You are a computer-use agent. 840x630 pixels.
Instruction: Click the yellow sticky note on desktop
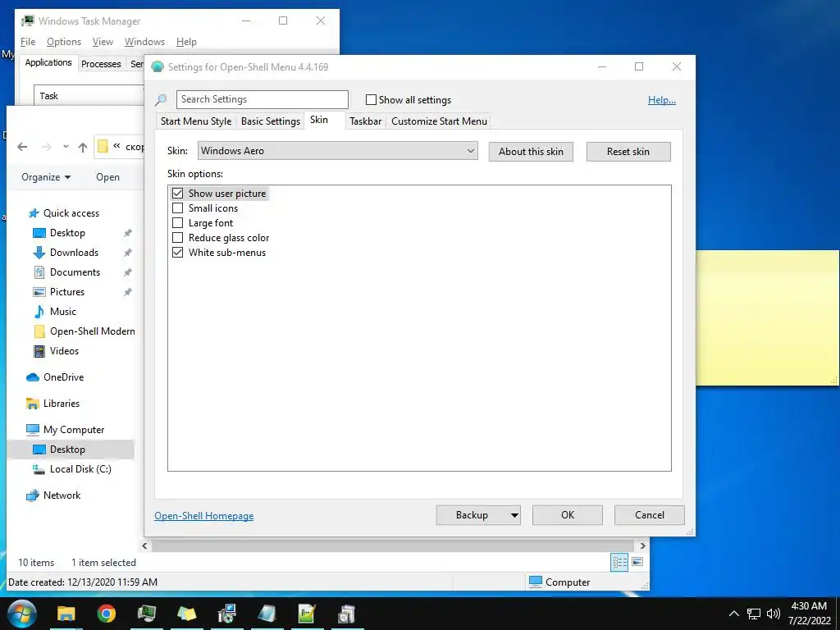(767, 317)
